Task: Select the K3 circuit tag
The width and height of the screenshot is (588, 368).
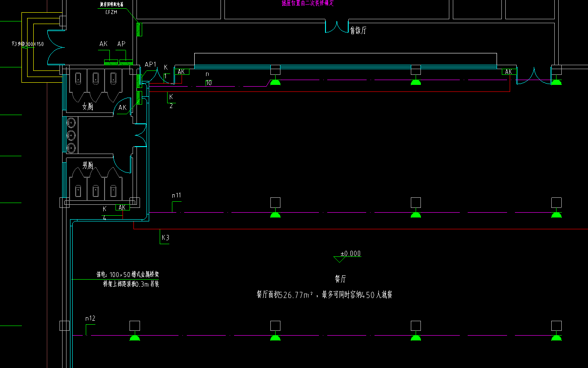Action: [x=165, y=238]
